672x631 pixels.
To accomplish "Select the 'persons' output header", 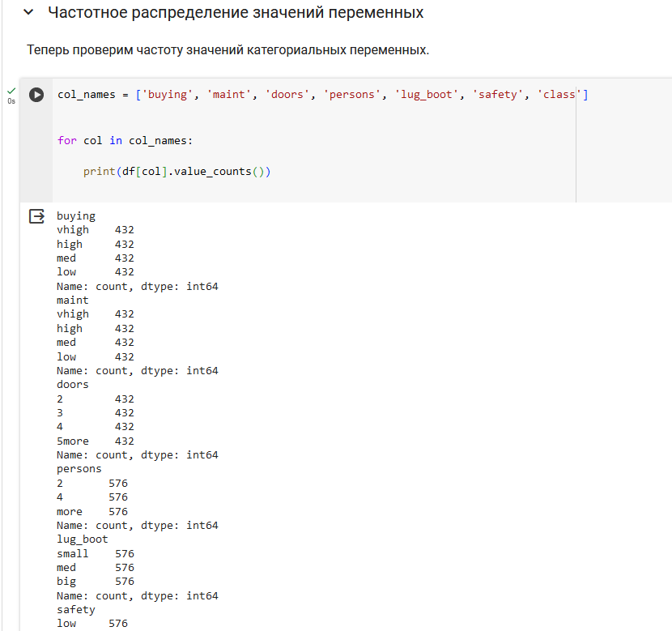I will pyautogui.click(x=79, y=469).
